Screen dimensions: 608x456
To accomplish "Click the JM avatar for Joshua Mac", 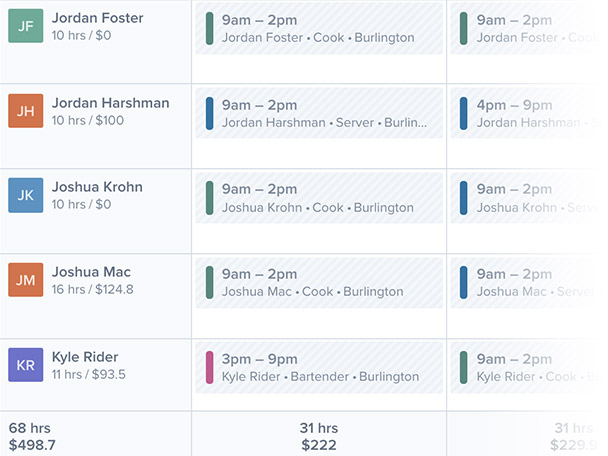I will click(26, 280).
